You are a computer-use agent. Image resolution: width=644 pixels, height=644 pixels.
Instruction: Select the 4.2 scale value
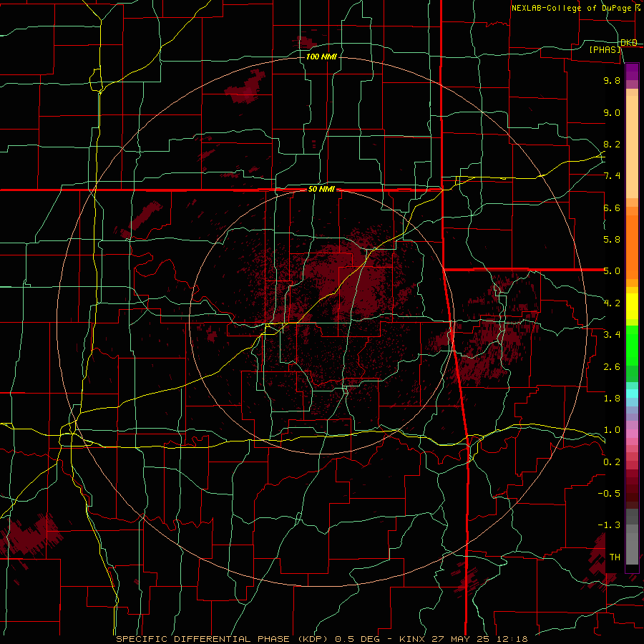click(x=612, y=303)
